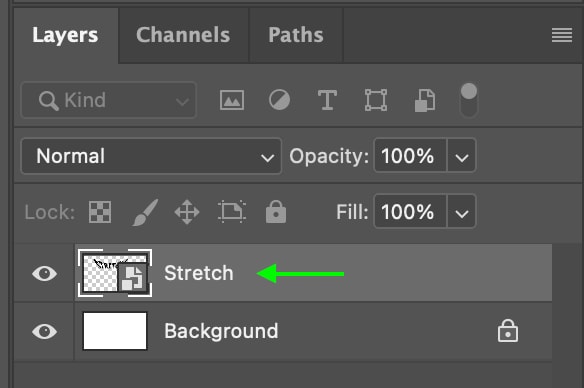584x388 pixels.
Task: Open the Normal blend mode dropdown
Action: pyautogui.click(x=151, y=156)
